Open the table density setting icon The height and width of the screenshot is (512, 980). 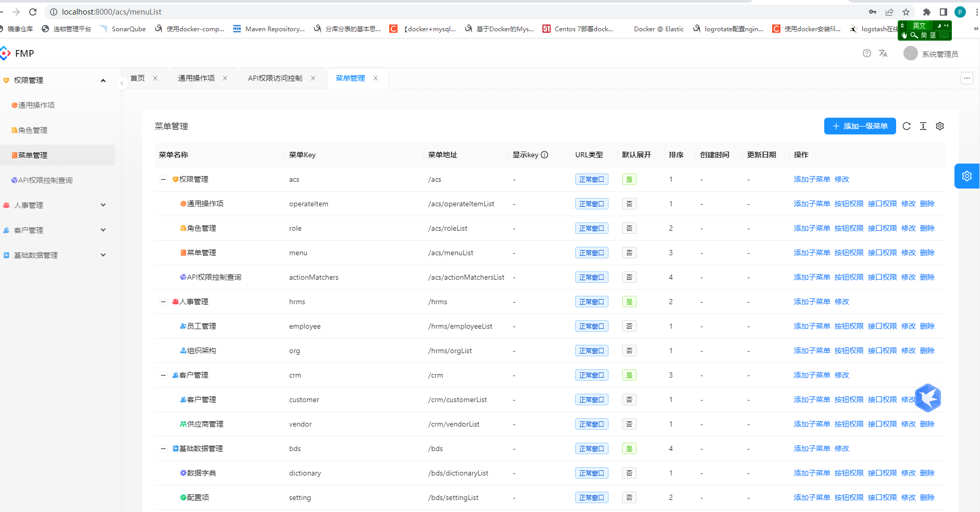tap(923, 126)
